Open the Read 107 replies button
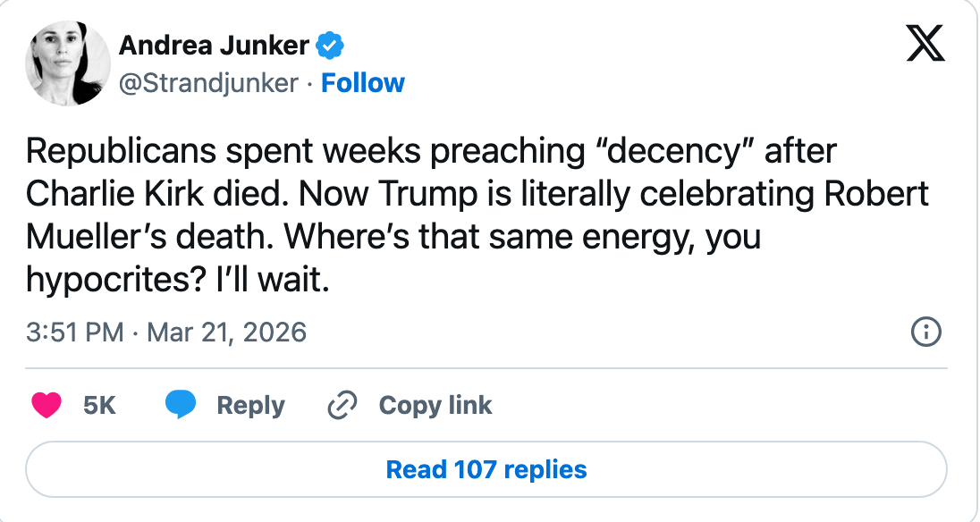Screen dimensions: 980x522 (486, 469)
